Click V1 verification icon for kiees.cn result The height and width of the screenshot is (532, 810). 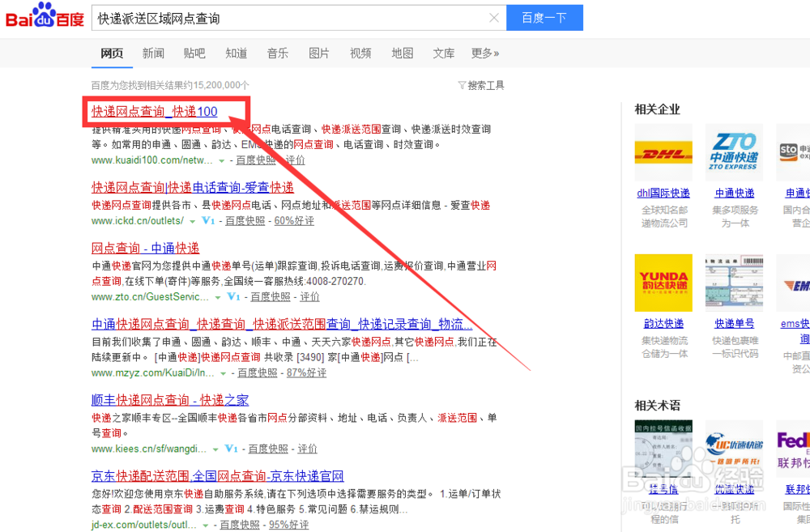[231, 449]
